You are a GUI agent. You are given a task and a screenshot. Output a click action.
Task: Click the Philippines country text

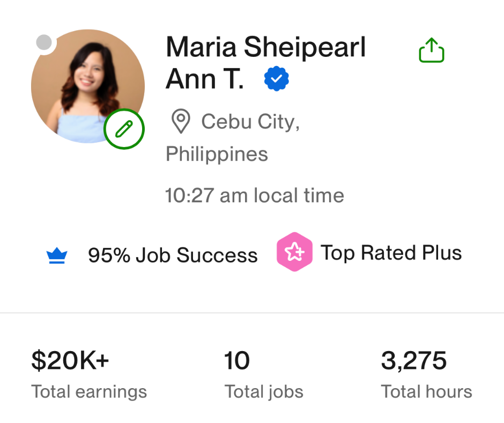(x=217, y=155)
